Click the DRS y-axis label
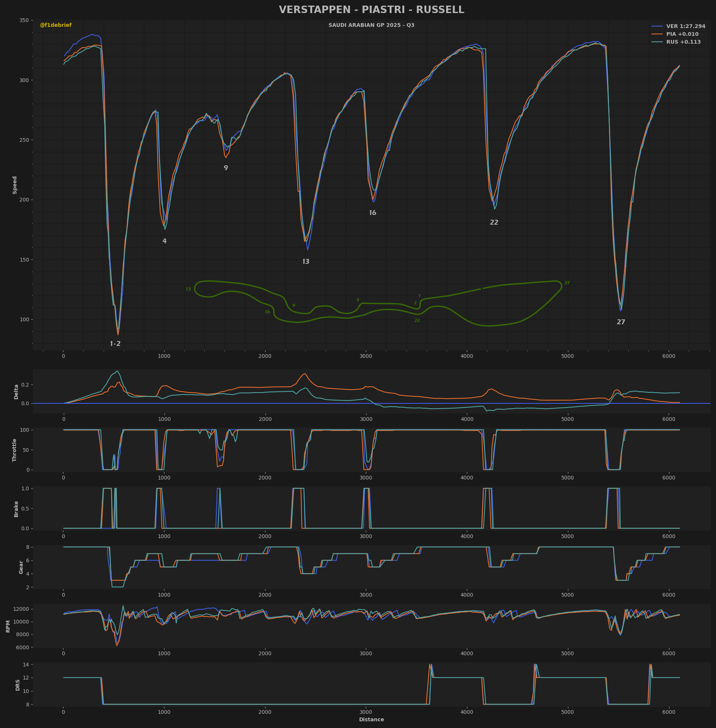This screenshot has width=716, height=728. pos(18,685)
